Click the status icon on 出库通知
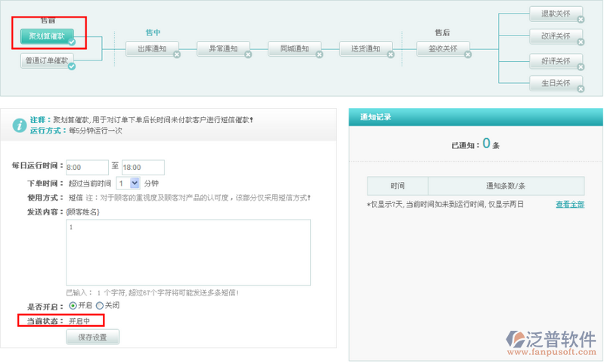 176,54
